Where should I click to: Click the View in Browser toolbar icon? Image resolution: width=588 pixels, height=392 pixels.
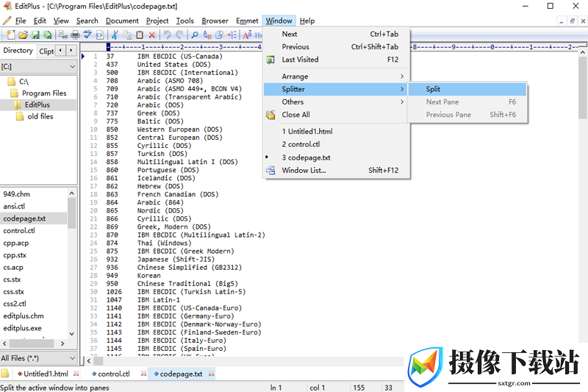click(100, 35)
